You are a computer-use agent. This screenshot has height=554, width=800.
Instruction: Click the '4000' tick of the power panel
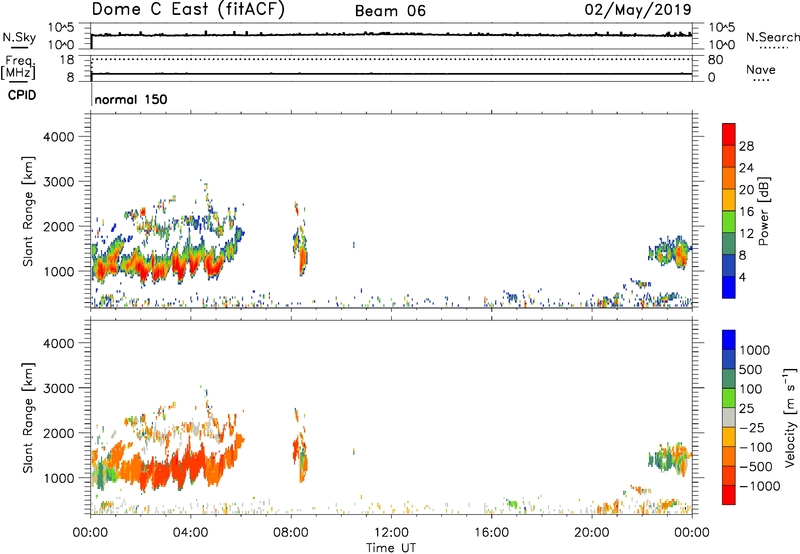click(x=59, y=137)
